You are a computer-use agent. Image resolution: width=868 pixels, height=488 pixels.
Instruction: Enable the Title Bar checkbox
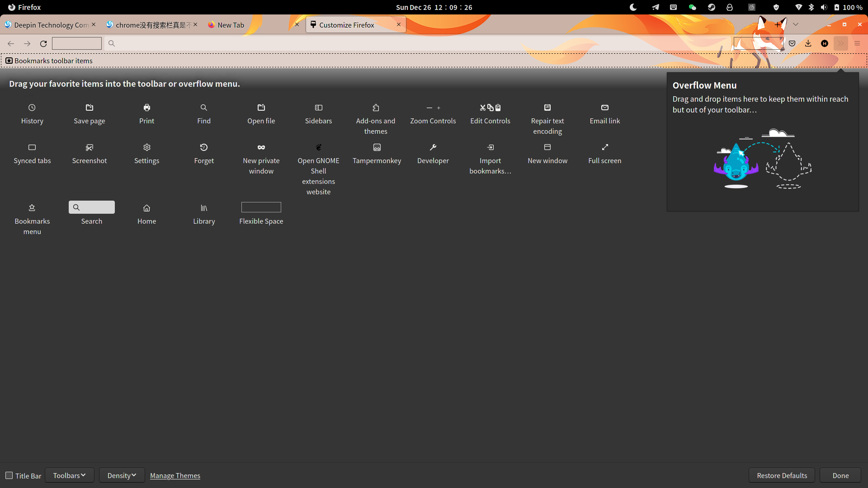click(9, 475)
